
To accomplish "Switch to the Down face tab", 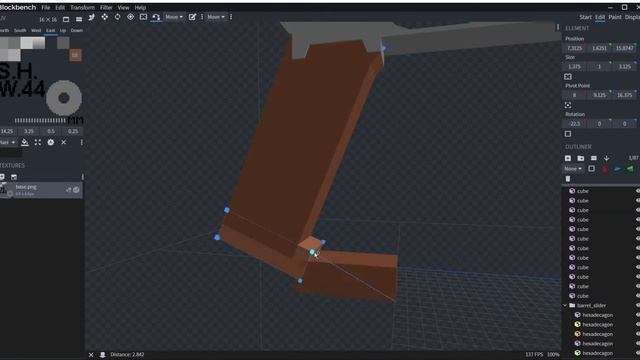I will [x=76, y=30].
